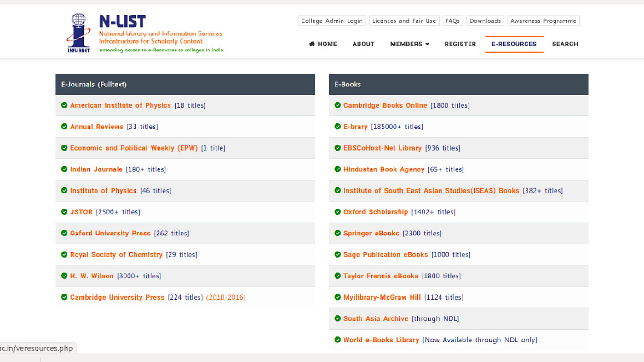644x362 pixels.
Task: Click green check icon beside Cambridge Books Online
Action: pyautogui.click(x=338, y=105)
